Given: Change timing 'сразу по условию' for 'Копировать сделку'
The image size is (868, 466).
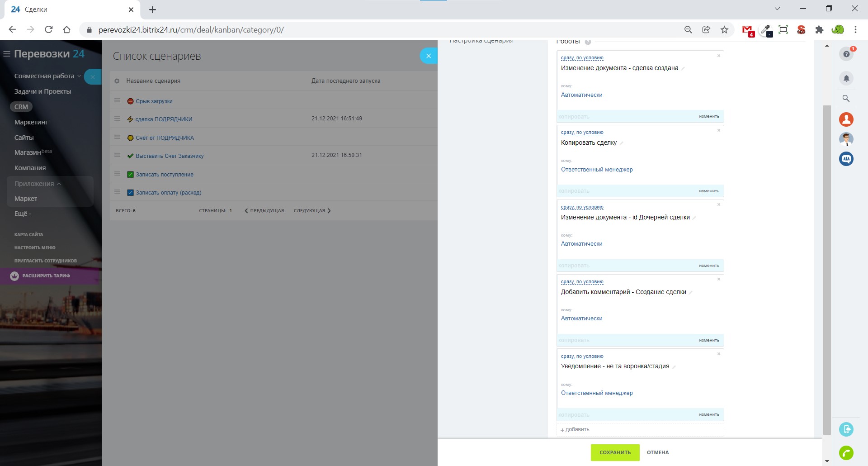Looking at the screenshot, I should coord(582,133).
